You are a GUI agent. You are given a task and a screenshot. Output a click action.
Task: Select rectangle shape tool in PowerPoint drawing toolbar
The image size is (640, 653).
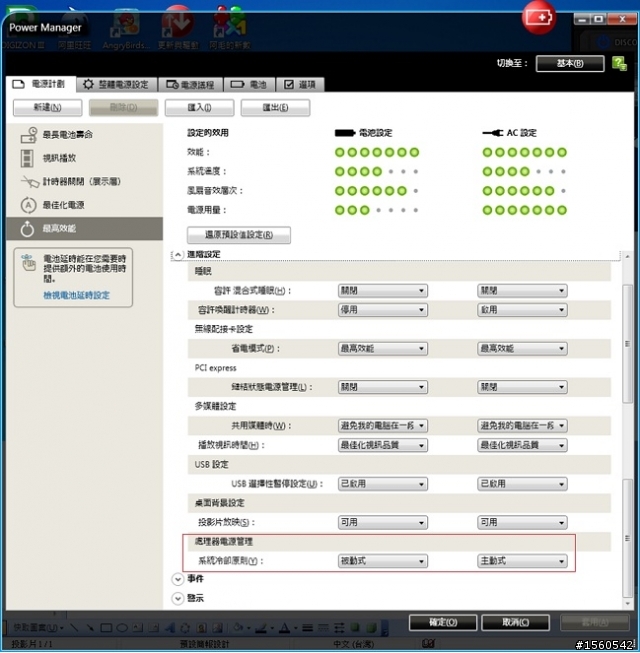106,627
